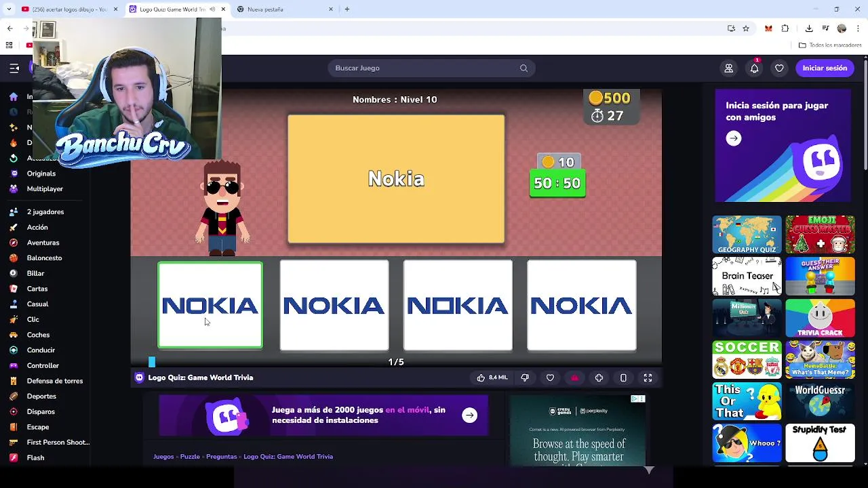Open Acción category

click(x=37, y=228)
